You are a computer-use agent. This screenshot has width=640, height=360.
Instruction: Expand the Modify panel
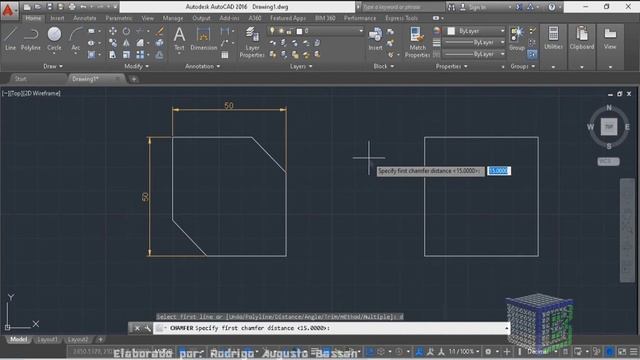click(137, 66)
